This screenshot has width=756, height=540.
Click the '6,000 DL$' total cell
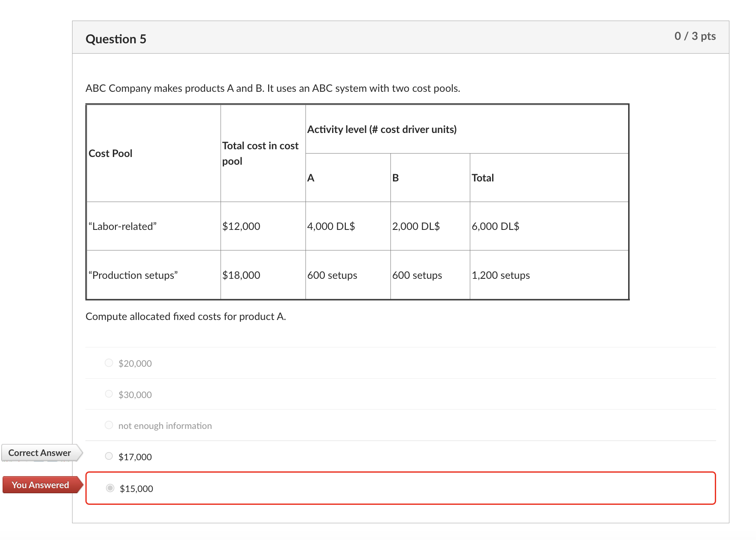[496, 226]
